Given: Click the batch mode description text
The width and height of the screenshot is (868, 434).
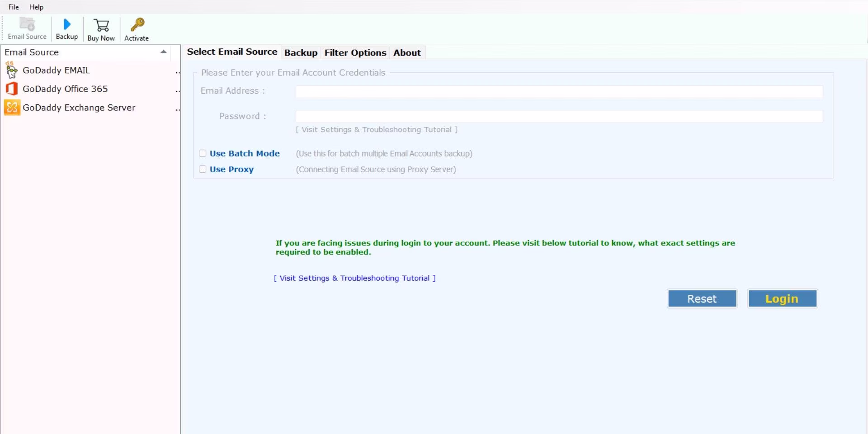Looking at the screenshot, I should [384, 154].
